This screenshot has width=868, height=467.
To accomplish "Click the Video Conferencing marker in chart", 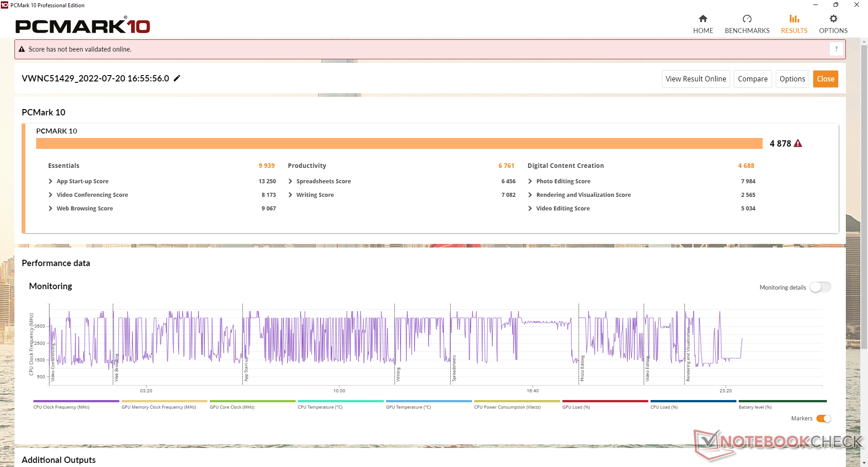I will (x=52, y=363).
